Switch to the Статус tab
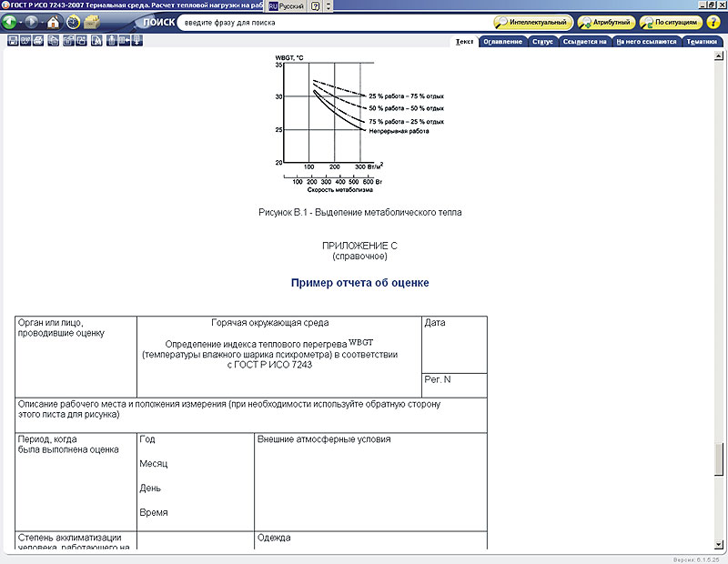Image resolution: width=728 pixels, height=564 pixels. pyautogui.click(x=541, y=41)
